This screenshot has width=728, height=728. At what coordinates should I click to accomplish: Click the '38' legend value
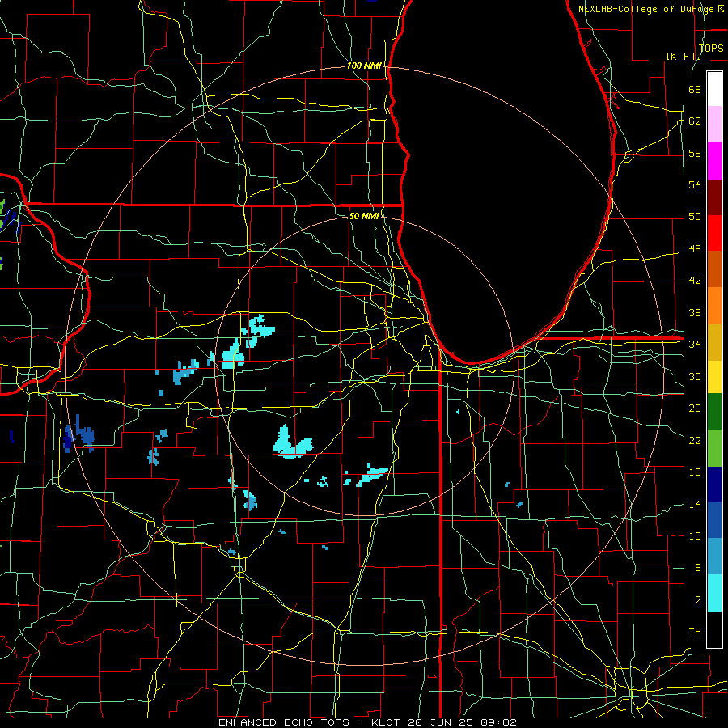[695, 312]
